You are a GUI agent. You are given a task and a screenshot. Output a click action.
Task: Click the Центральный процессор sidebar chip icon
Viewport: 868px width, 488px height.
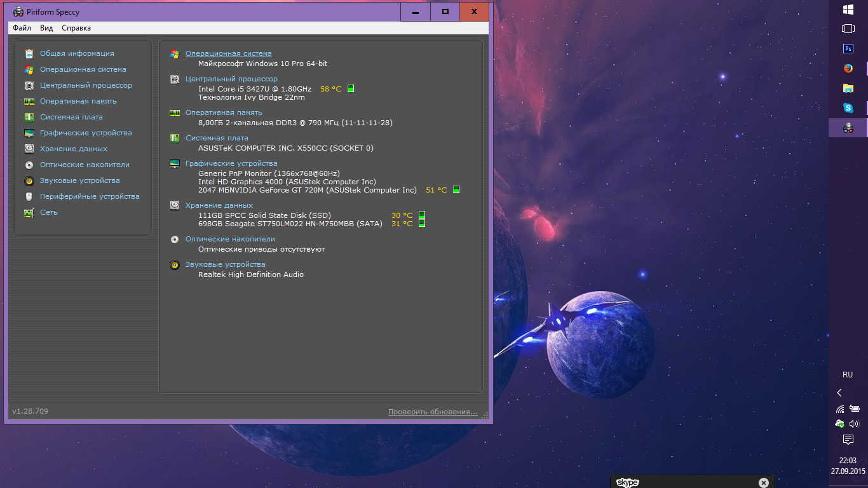click(x=29, y=85)
